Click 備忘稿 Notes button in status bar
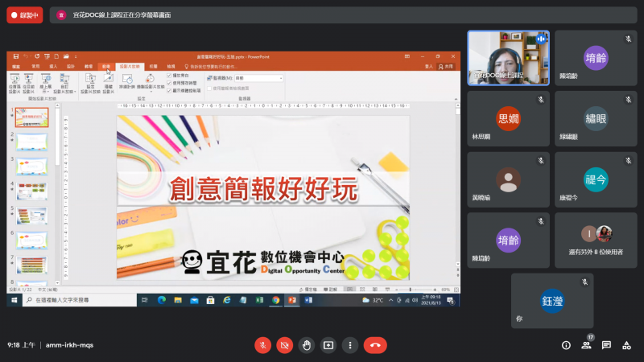This screenshot has width=644, height=362. click(x=308, y=290)
